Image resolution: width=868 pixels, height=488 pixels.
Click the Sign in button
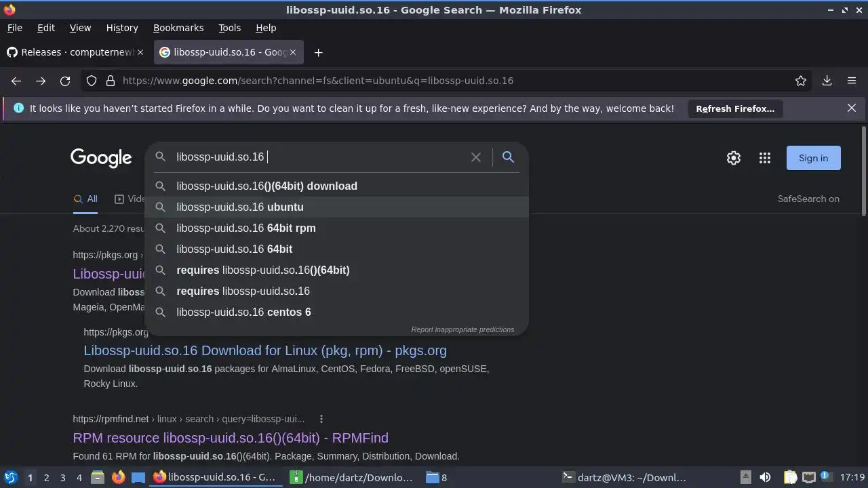tap(813, 158)
